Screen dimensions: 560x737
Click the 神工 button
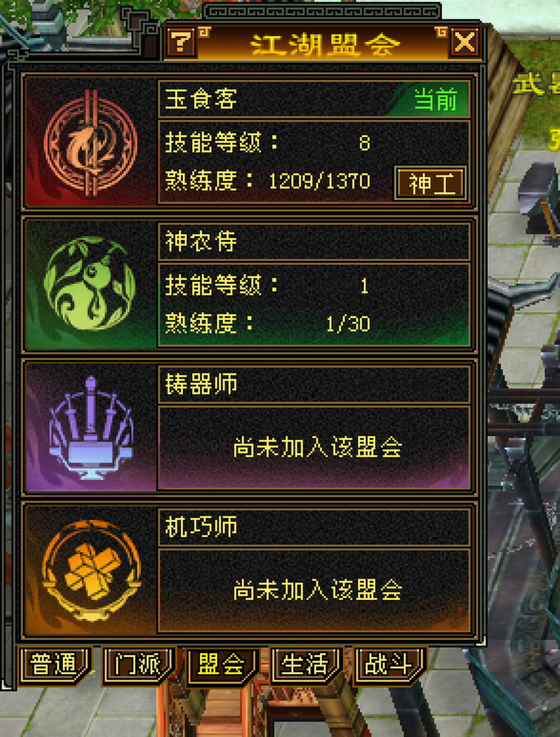point(430,183)
